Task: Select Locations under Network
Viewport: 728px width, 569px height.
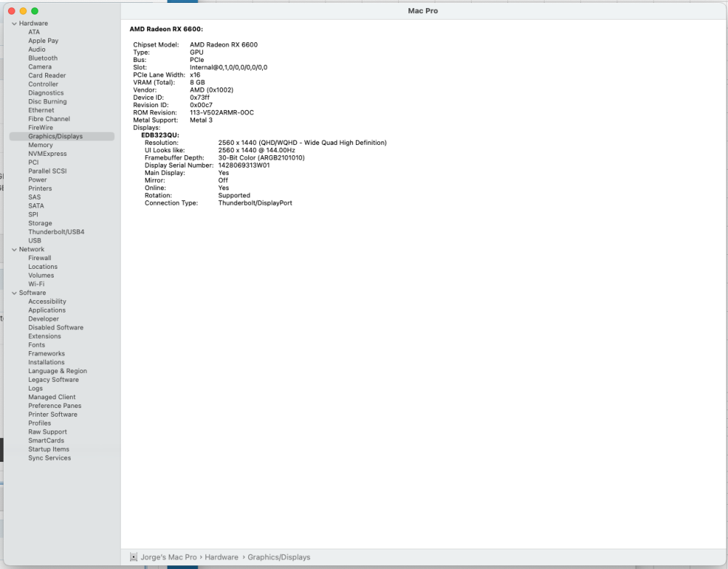Action: tap(43, 267)
